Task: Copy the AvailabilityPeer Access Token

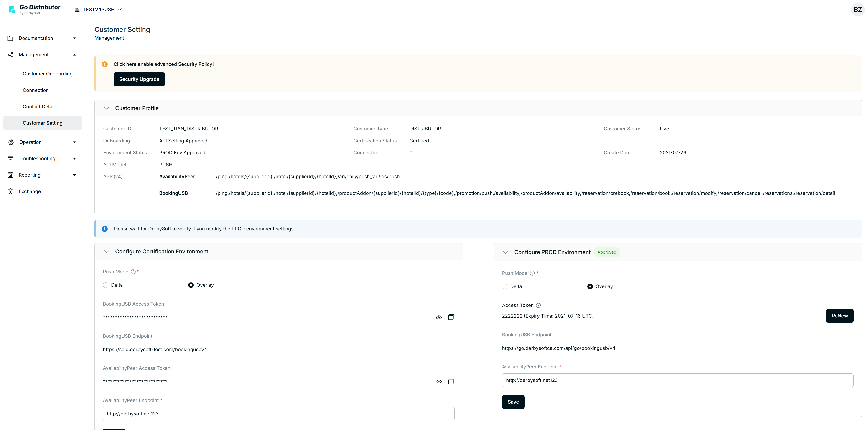Action: pyautogui.click(x=451, y=381)
